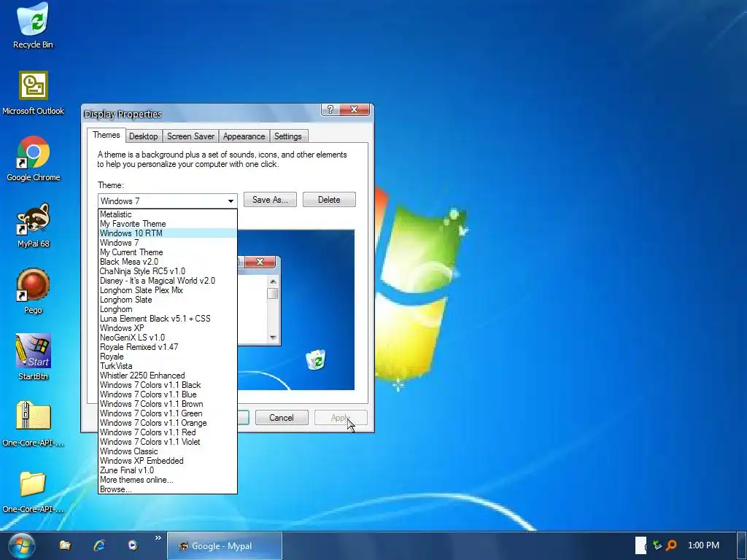Viewport: 747px width, 560px height.
Task: Pick Disney - It's a Magical World v2.0
Action: coord(168,281)
